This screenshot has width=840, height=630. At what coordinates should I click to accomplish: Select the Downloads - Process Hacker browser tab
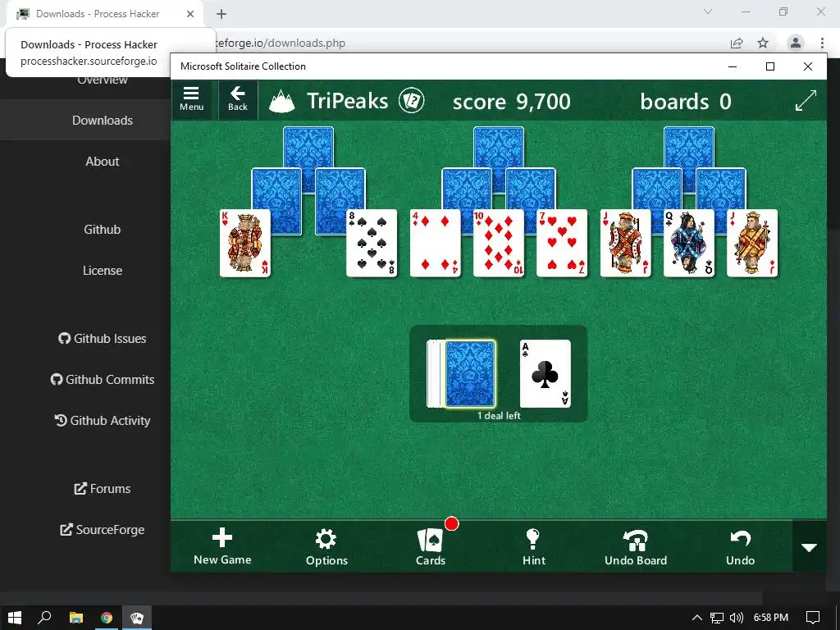point(98,14)
